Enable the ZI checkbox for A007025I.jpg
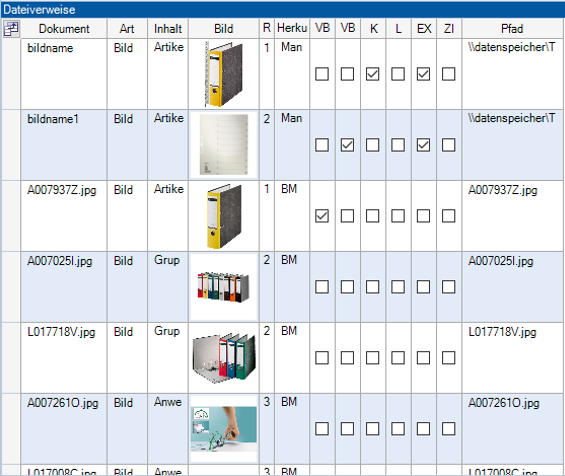The width and height of the screenshot is (565, 476). click(x=449, y=287)
